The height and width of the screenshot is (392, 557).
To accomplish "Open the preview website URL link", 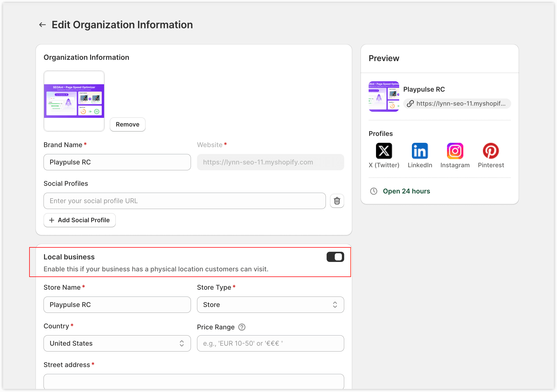I will coord(457,104).
